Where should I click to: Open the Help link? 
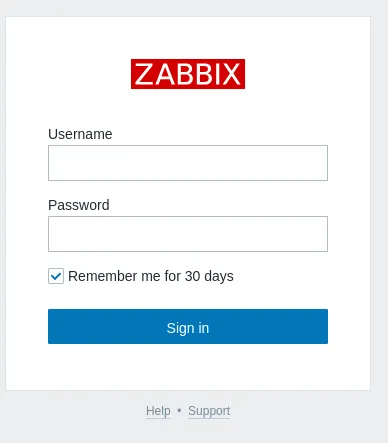[x=158, y=411]
